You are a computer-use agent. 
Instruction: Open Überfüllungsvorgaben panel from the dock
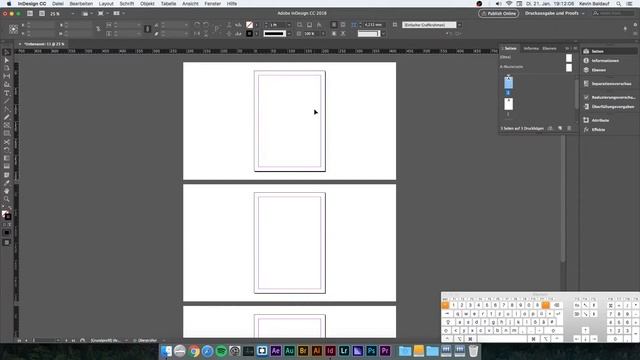click(609, 107)
